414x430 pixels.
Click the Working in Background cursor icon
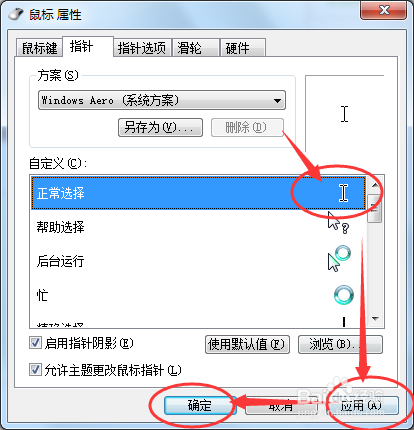(x=339, y=258)
